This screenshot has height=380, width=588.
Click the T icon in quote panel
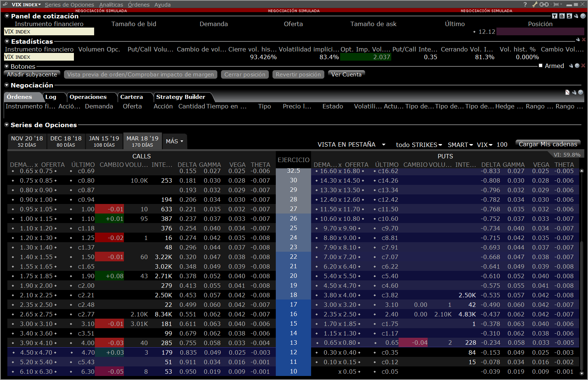(x=555, y=16)
